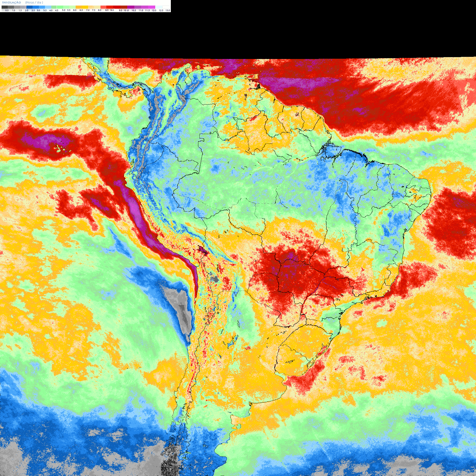Select the bright red swatch between 8.5 and 9.0
The width and height of the screenshot is (476, 476).
(x=110, y=7)
